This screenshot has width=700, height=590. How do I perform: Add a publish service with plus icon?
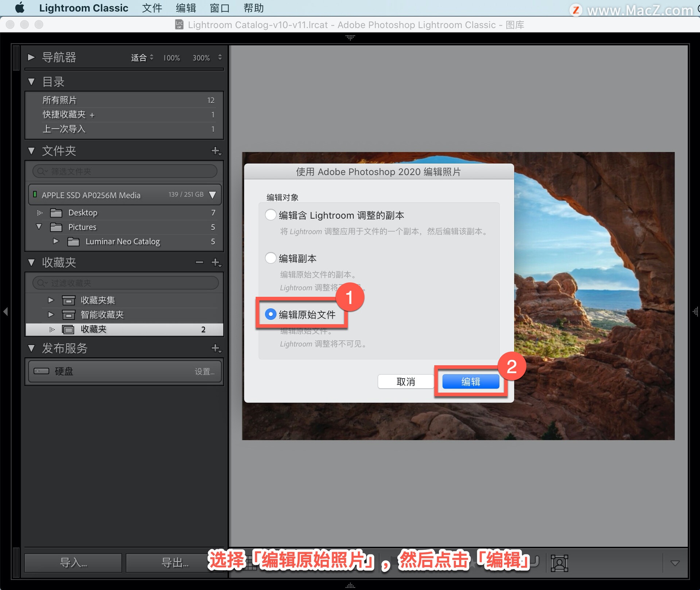216,348
